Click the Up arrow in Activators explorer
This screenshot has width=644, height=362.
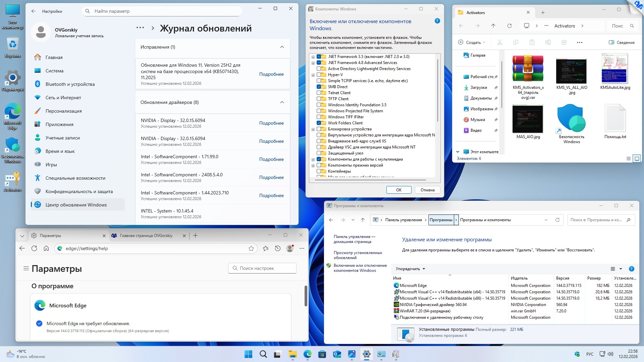point(493,26)
